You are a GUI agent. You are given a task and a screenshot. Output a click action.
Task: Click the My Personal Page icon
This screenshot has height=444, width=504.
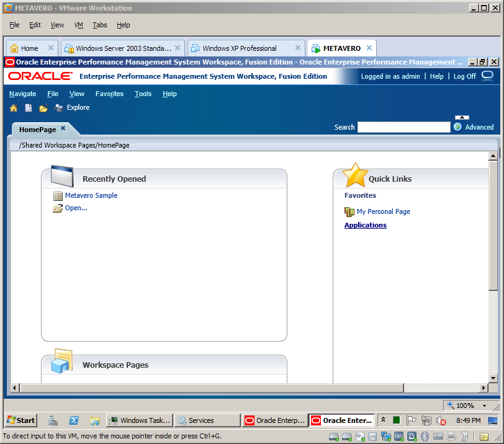click(x=349, y=212)
